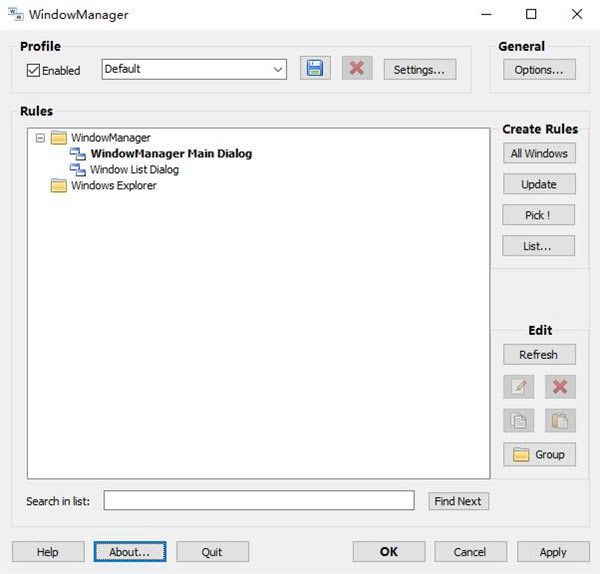The width and height of the screenshot is (600, 574).
Task: Maximize the WindowManager window
Action: (531, 15)
